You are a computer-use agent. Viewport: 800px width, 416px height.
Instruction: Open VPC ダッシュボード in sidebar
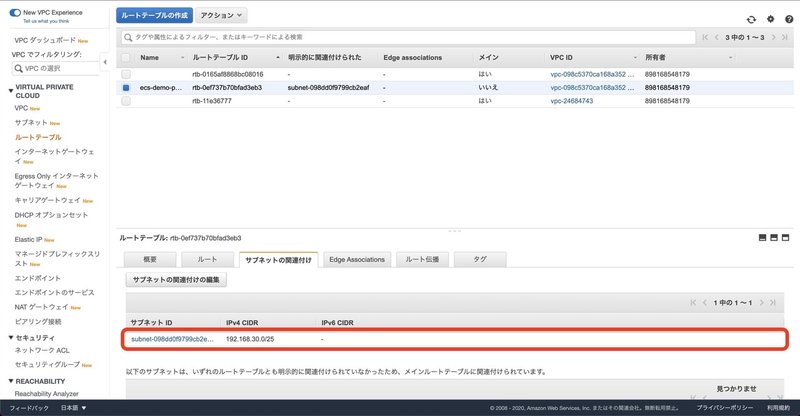(x=45, y=40)
